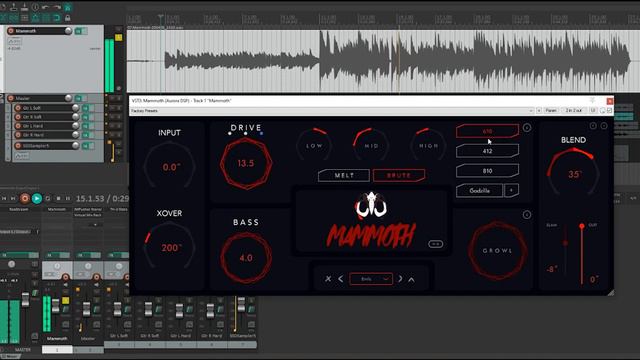Adjust the CLEAN level slider in Mammoth
The height and width of the screenshot is (360, 640).
(x=565, y=249)
